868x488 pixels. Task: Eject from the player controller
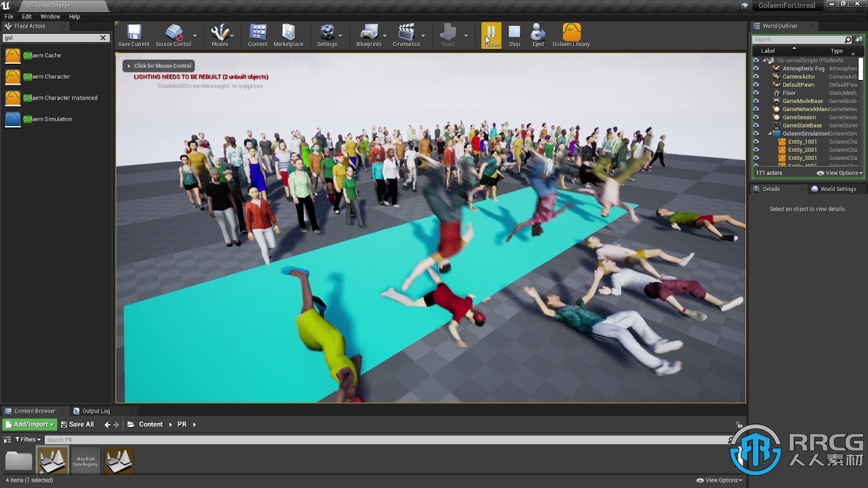pos(538,35)
